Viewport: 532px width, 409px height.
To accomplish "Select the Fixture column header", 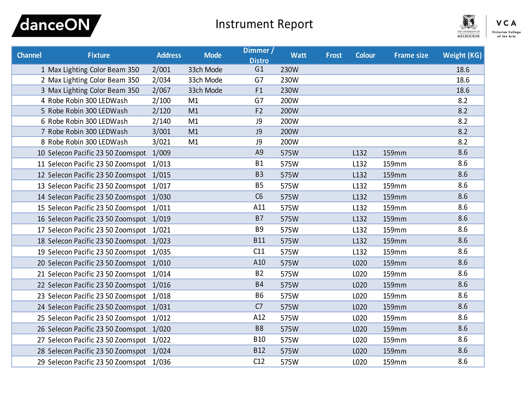I will (99, 55).
